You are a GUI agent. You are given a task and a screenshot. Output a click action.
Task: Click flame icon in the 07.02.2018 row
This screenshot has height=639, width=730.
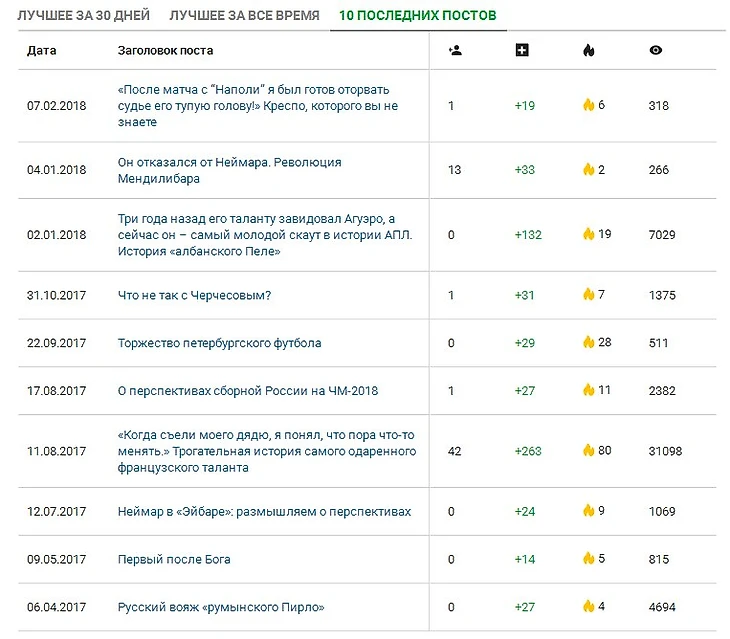[x=589, y=105]
